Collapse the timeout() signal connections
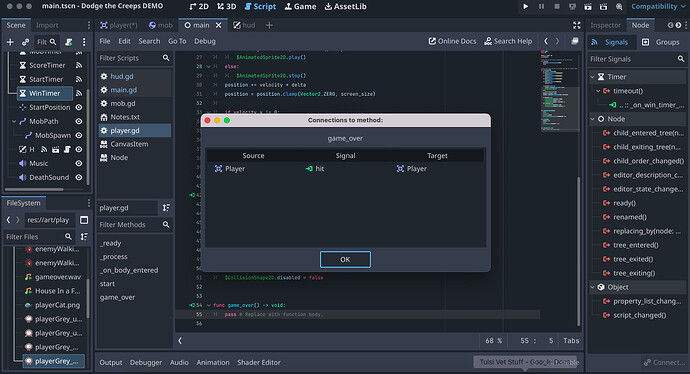Screen dimensions: 690x374 coord(598,91)
